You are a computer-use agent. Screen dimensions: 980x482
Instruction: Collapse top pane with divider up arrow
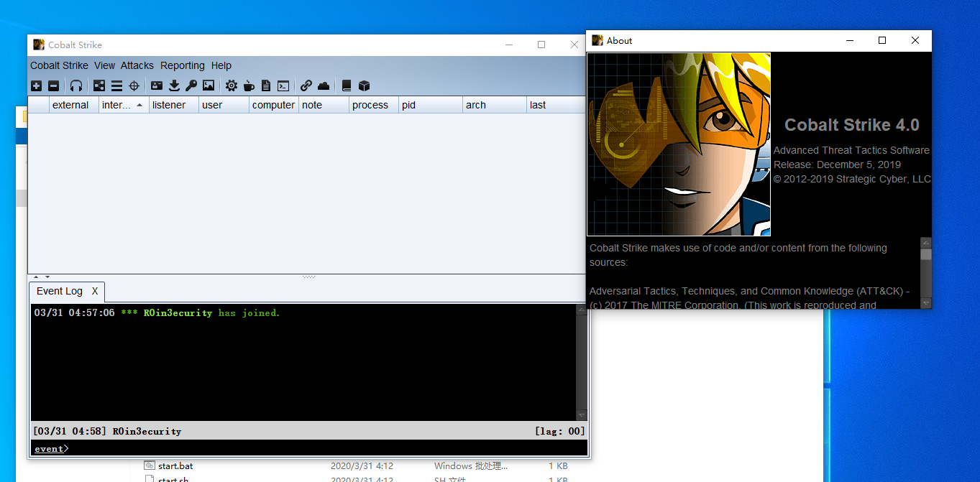click(x=37, y=277)
